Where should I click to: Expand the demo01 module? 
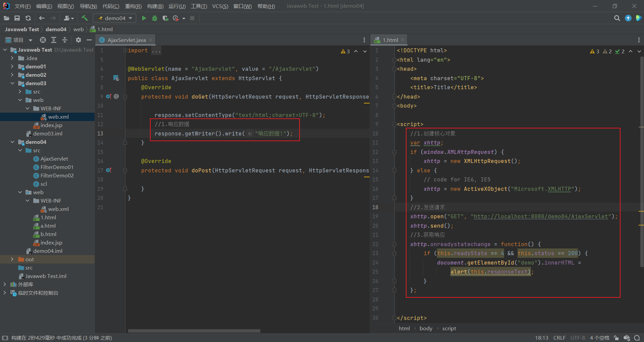12,66
